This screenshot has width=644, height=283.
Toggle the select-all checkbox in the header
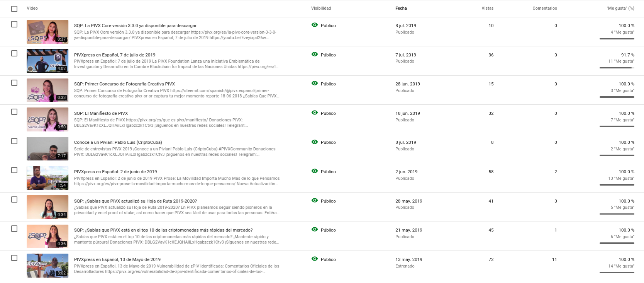pyautogui.click(x=14, y=9)
